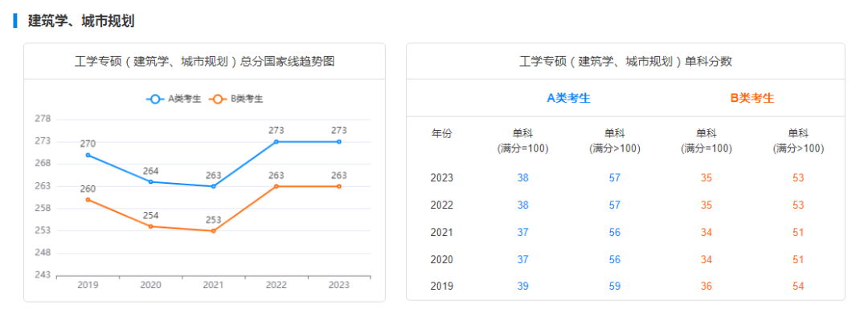Click A类 score 57 in the 2022 row
Image resolution: width=868 pixels, height=317 pixels.
[615, 205]
